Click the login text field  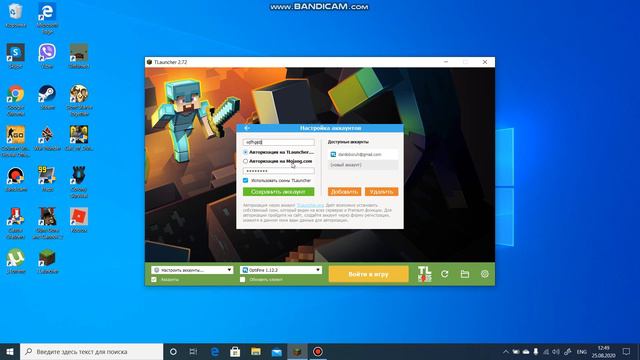pos(279,142)
